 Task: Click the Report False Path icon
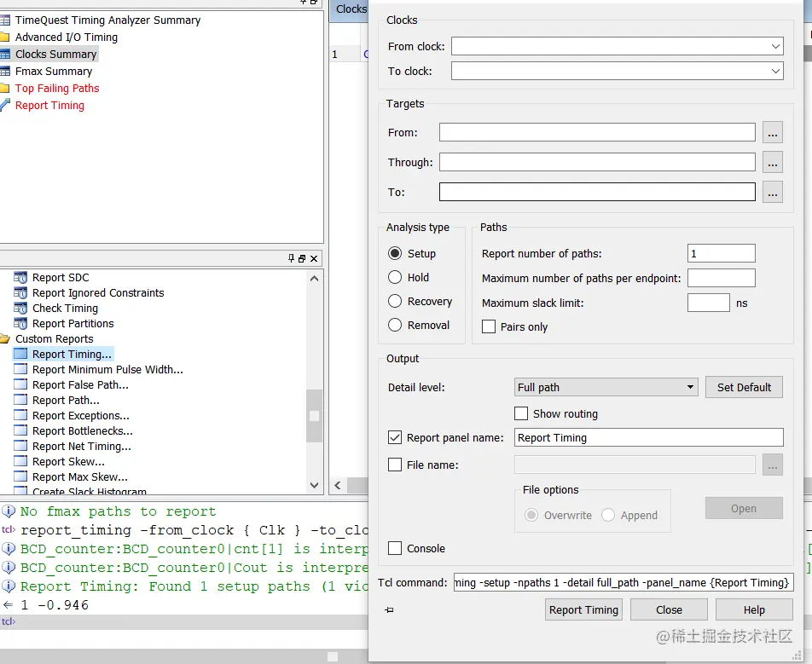(x=20, y=385)
